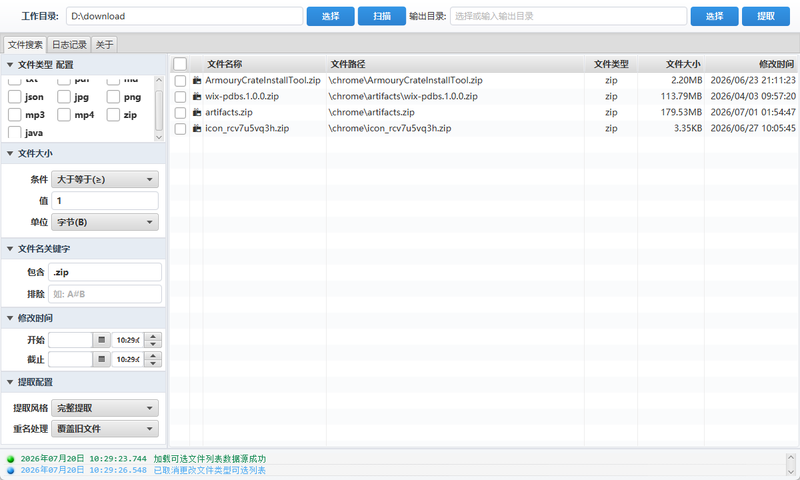Screen dimensions: 800x480
Task: Click log panel scrollbar down arrow
Action: [790, 471]
